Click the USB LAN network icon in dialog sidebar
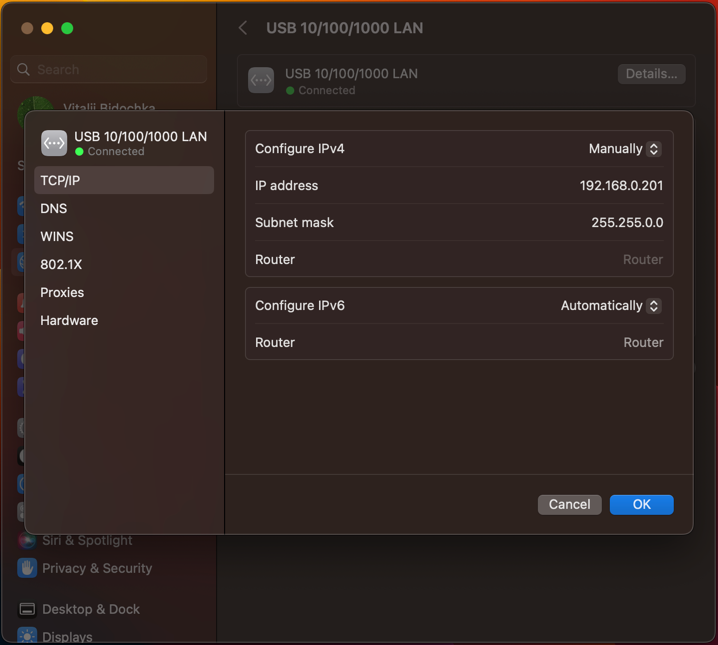The width and height of the screenshot is (718, 645). point(54,143)
